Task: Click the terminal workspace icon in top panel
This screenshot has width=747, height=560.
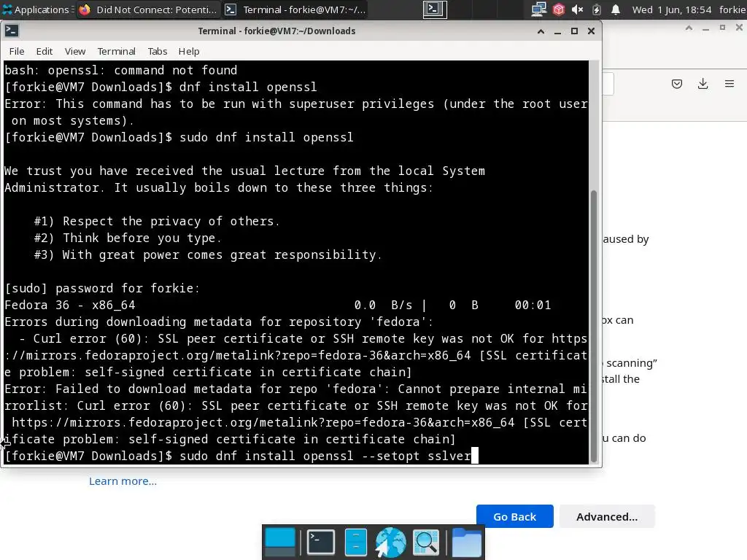Action: (435, 9)
